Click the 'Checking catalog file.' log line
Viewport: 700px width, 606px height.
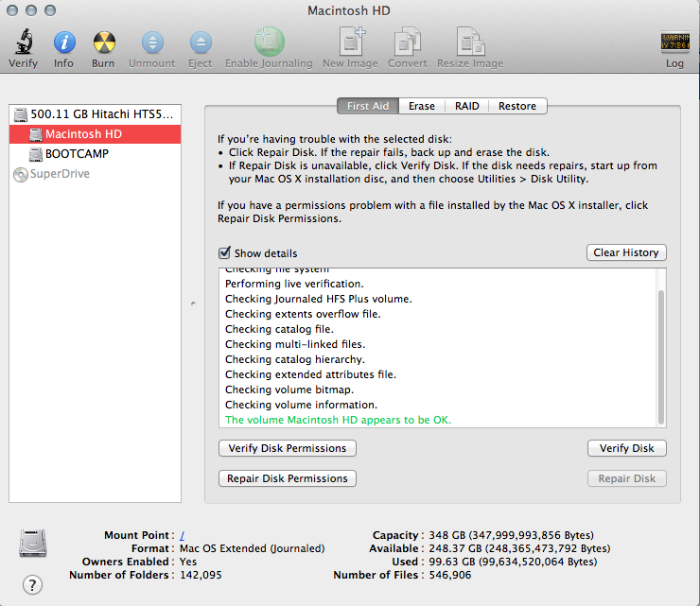279,329
